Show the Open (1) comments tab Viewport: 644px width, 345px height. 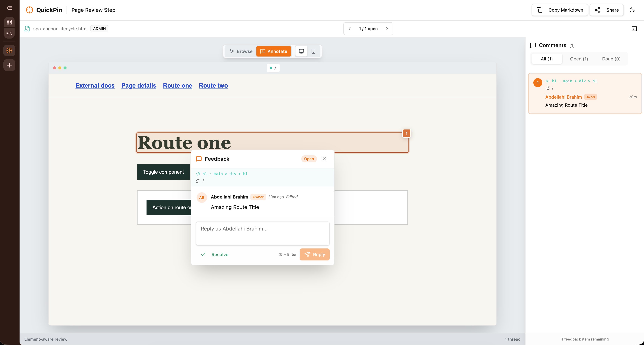579,59
